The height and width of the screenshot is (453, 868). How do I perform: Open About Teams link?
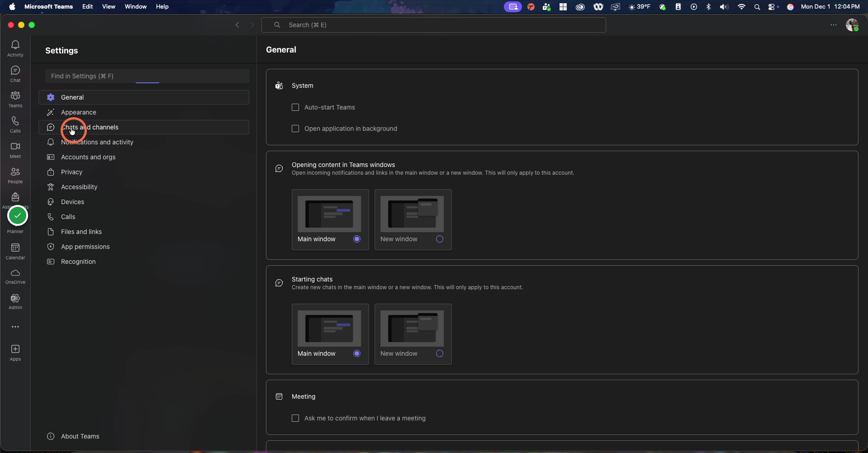73,436
